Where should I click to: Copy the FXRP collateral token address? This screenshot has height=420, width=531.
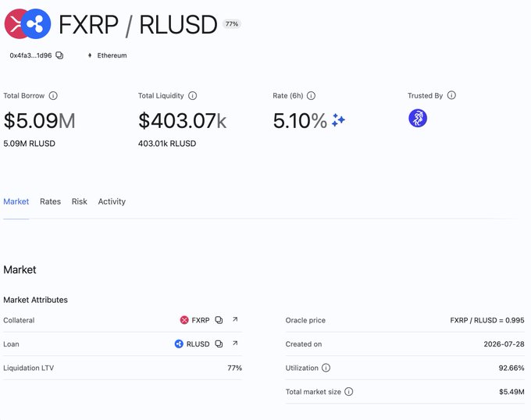pos(219,320)
